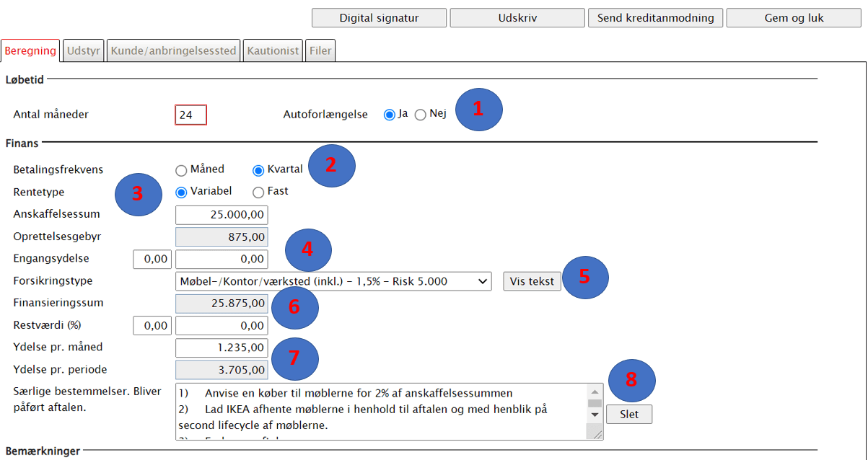The width and height of the screenshot is (868, 460).
Task: Open the Filer tab
Action: [x=320, y=51]
